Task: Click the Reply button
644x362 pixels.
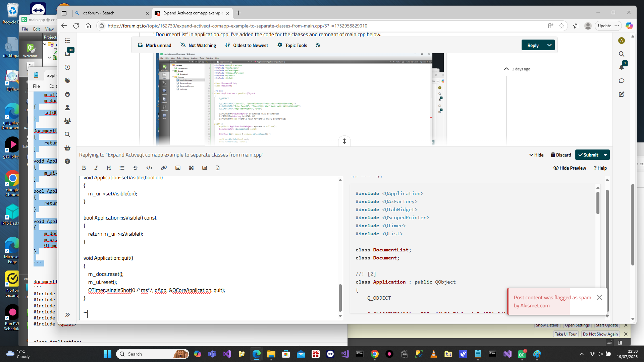Action: [533, 45]
